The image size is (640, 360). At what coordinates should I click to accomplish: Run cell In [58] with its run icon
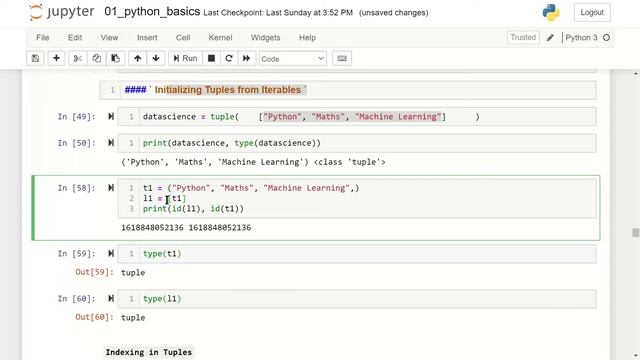[111, 188]
